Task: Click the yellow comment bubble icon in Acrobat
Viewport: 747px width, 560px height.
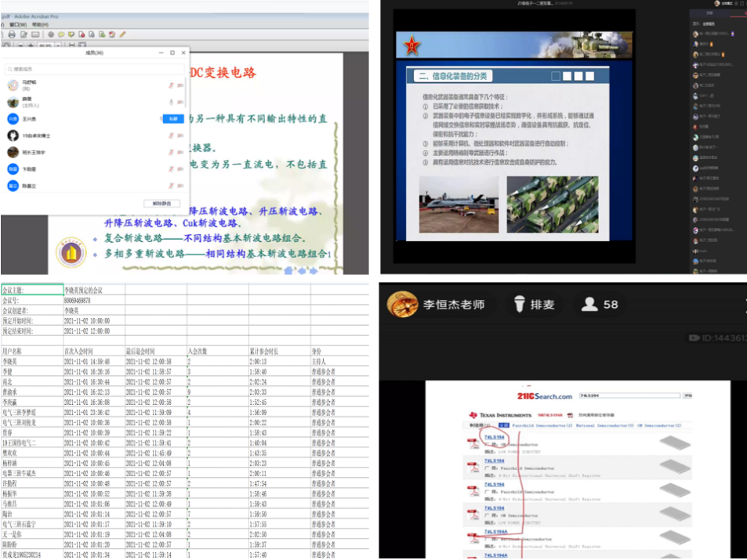Action: 60,34
